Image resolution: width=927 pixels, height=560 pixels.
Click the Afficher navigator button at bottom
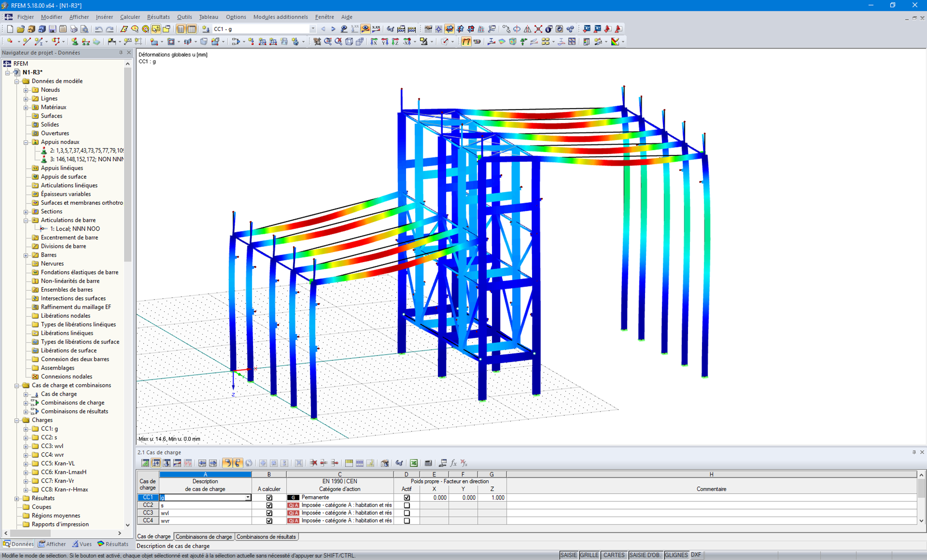(52, 544)
